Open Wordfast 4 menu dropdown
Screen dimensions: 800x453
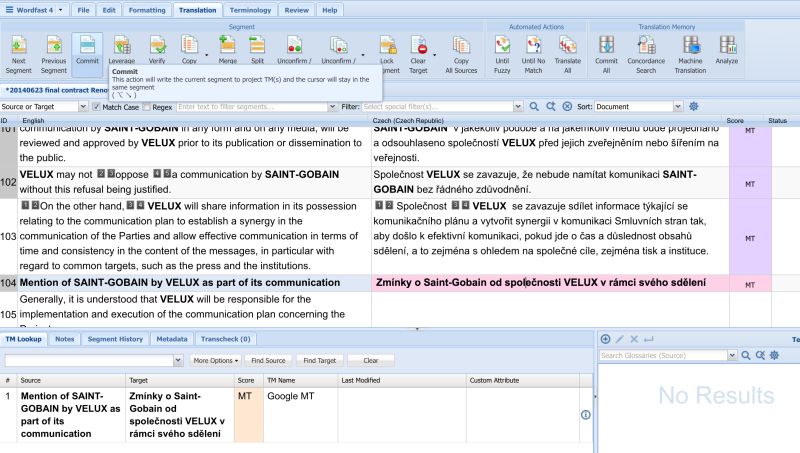tap(60, 10)
